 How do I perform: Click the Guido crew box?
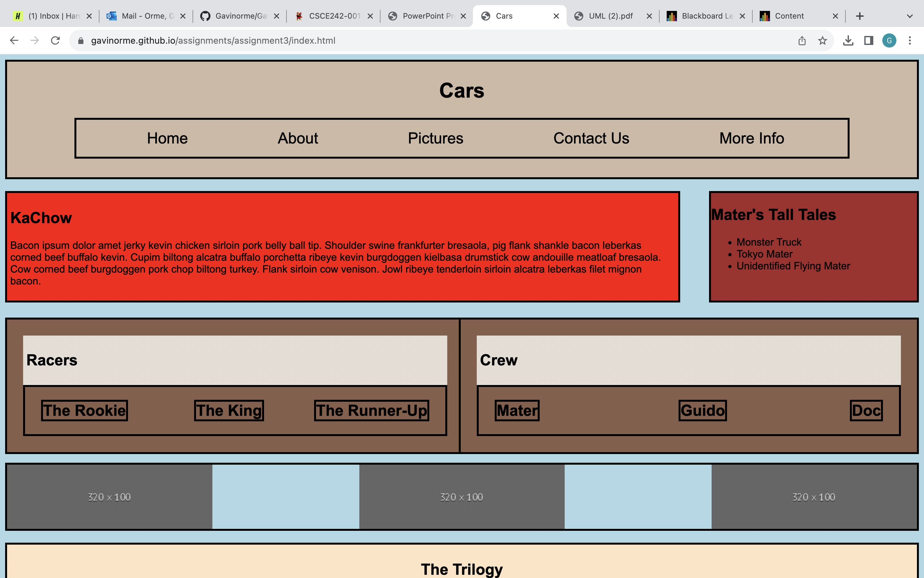[x=703, y=411]
